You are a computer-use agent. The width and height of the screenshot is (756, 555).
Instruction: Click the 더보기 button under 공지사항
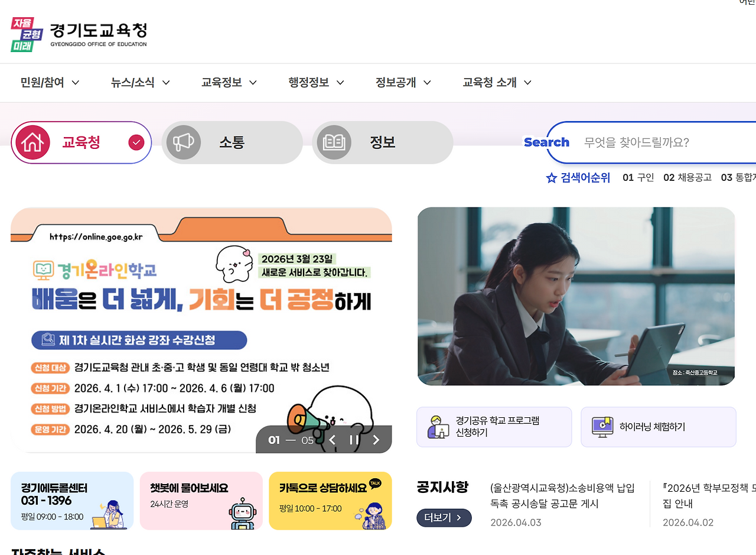point(444,518)
